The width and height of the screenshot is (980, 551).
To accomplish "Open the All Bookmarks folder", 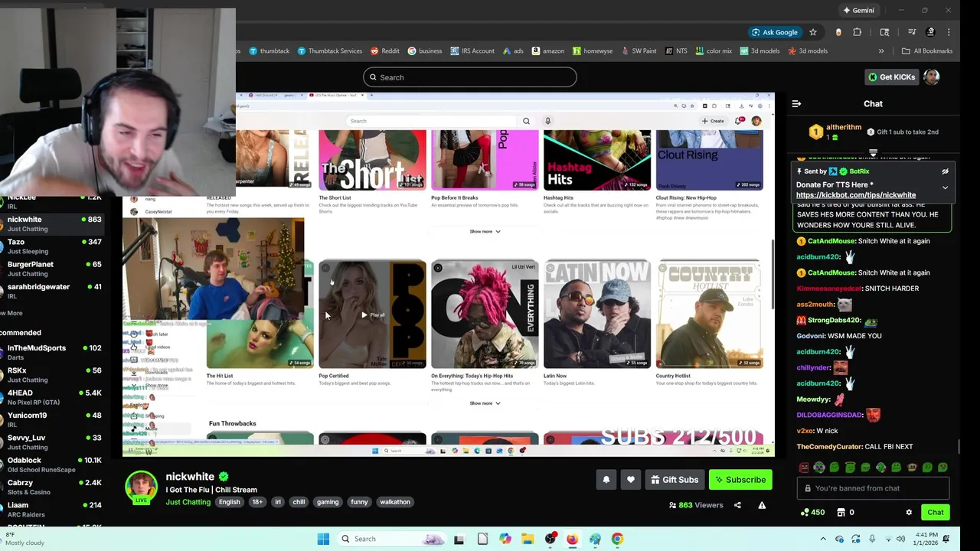I will tap(926, 51).
